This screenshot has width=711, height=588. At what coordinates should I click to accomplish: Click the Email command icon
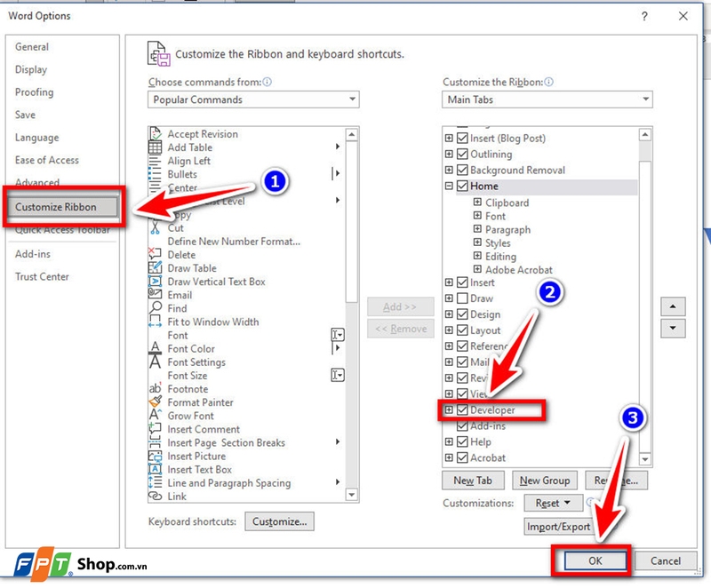coord(155,295)
